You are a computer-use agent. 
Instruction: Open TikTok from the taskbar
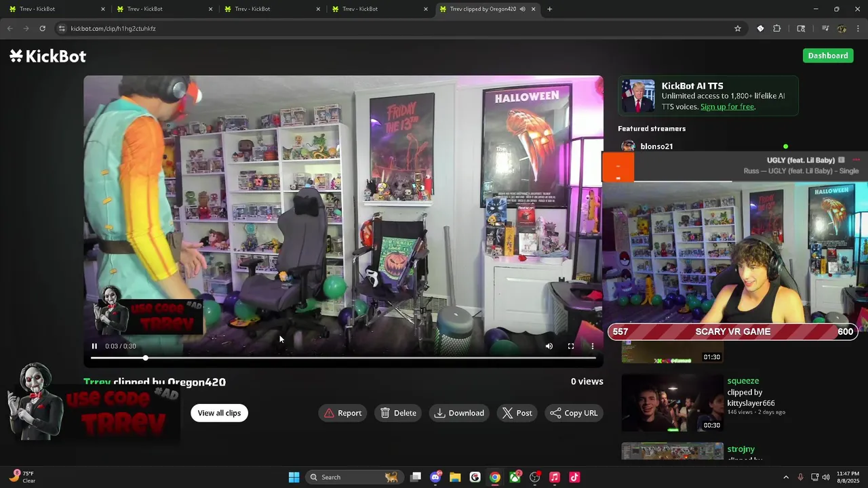[574, 477]
